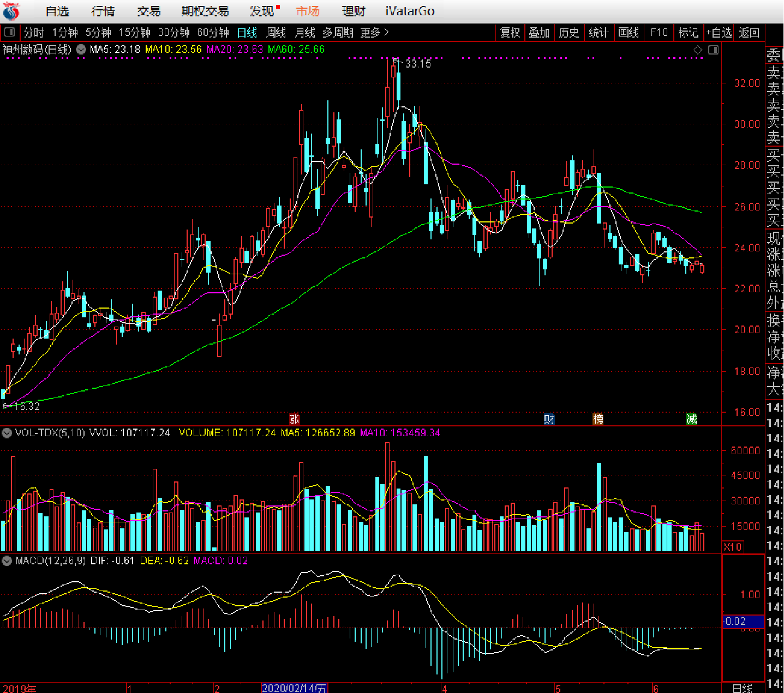This screenshot has width=784, height=693.
Task: Open the 自选 menu
Action: point(57,11)
